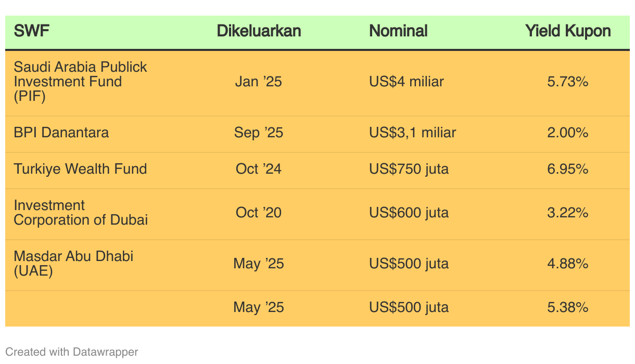Click the 2.00% yield value
This screenshot has height=364, width=635.
[567, 133]
